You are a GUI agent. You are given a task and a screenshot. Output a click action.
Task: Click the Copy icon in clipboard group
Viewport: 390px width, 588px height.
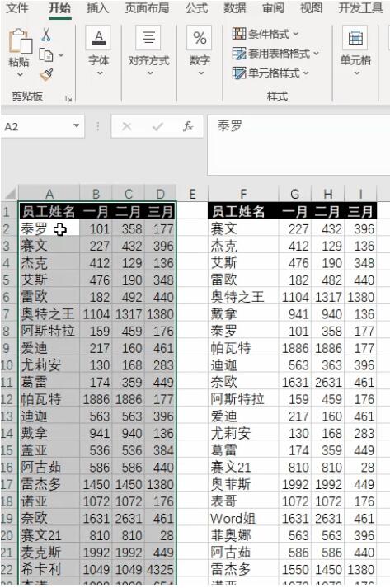[x=46, y=55]
